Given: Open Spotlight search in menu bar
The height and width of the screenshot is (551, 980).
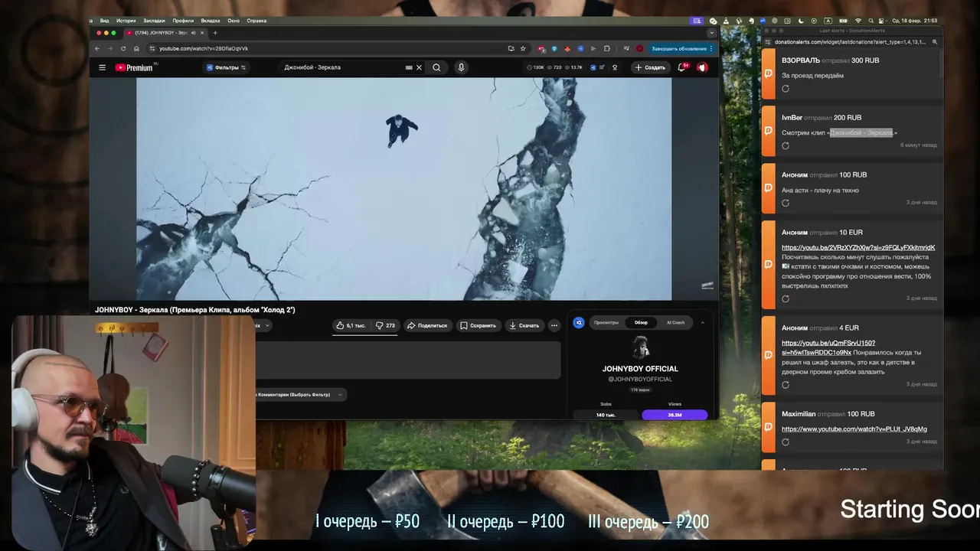Looking at the screenshot, I should pos(871,21).
